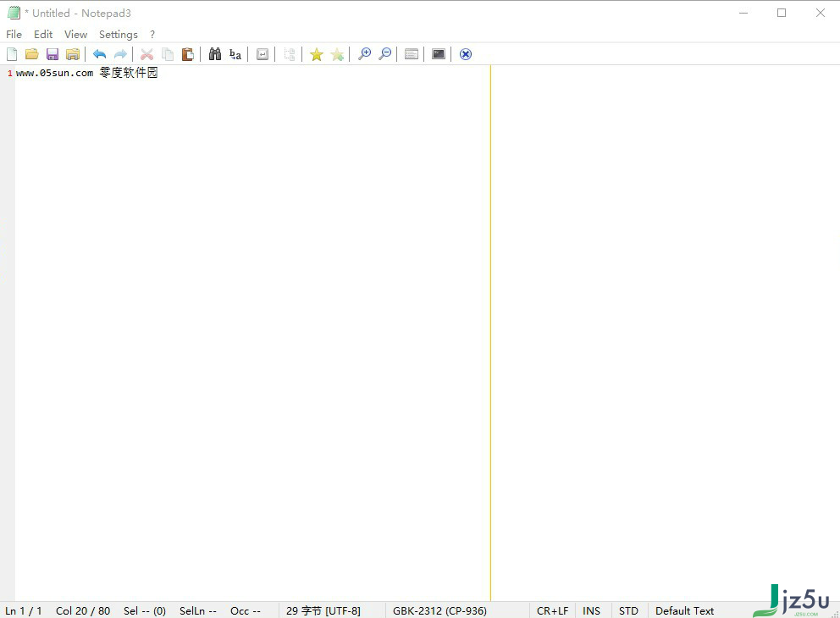Image resolution: width=840 pixels, height=618 pixels.
Task: Open a file using the folder icon
Action: point(32,54)
